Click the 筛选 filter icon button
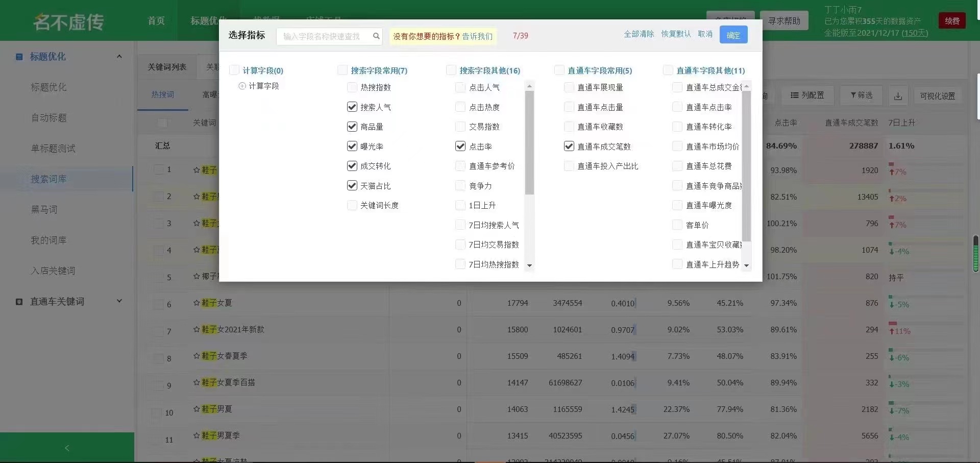Screen dimensions: 980x463 (861, 95)
